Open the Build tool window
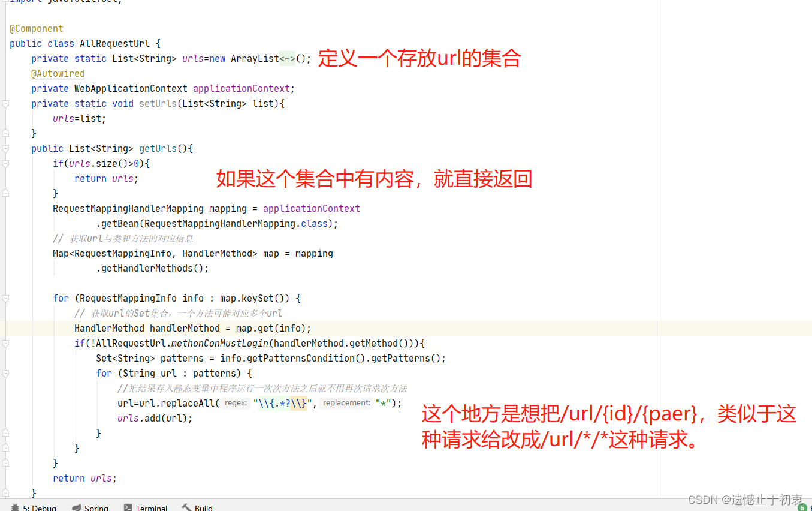 tap(197, 507)
